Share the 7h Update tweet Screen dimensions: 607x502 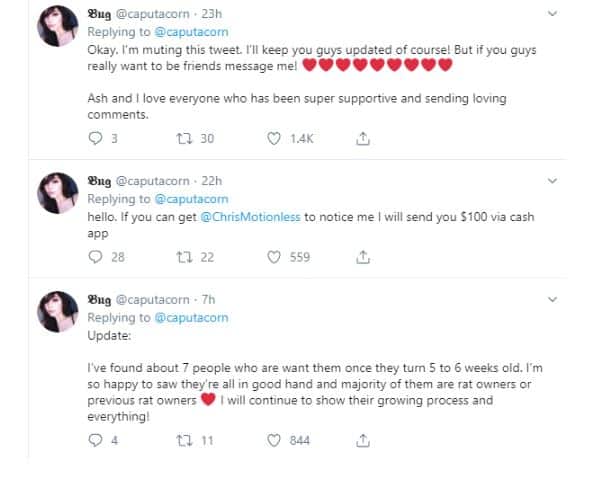pos(363,439)
